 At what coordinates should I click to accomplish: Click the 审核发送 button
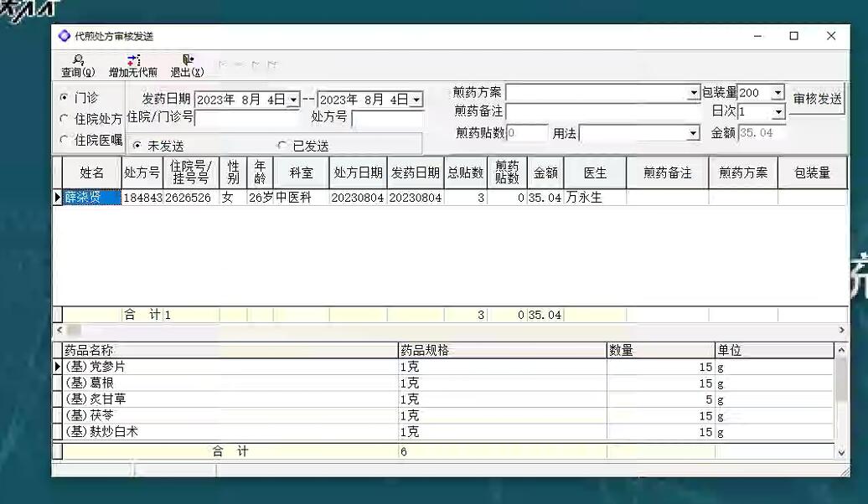(817, 99)
